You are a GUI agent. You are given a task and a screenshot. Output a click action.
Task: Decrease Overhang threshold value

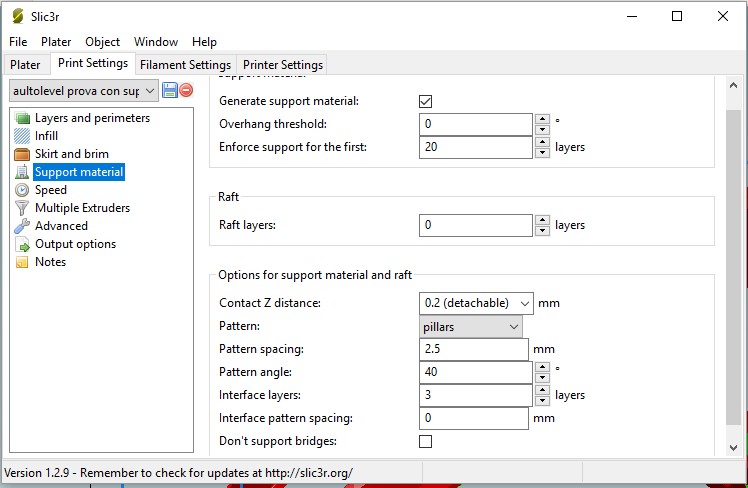point(542,130)
